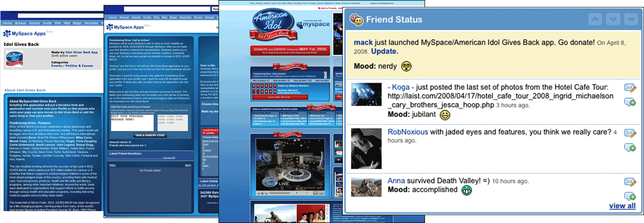Click the personal message text box
The image size is (644, 223).
tap(133, 123)
